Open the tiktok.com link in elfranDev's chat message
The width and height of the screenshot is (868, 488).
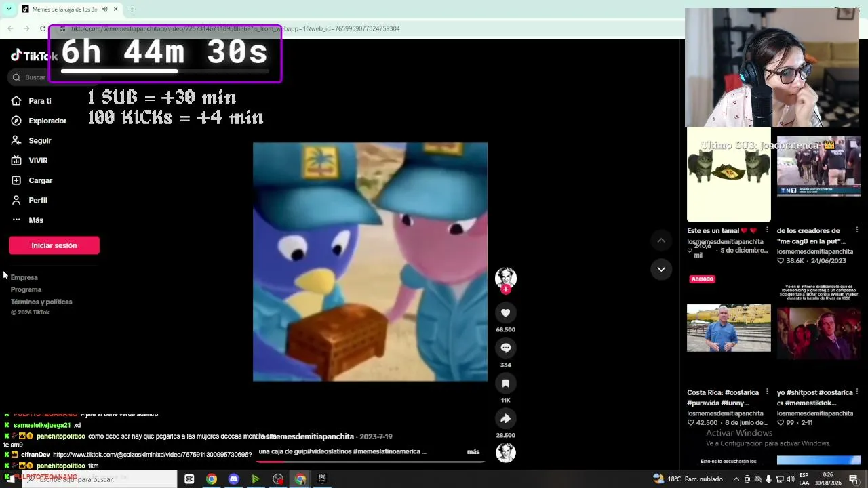pyautogui.click(x=152, y=455)
